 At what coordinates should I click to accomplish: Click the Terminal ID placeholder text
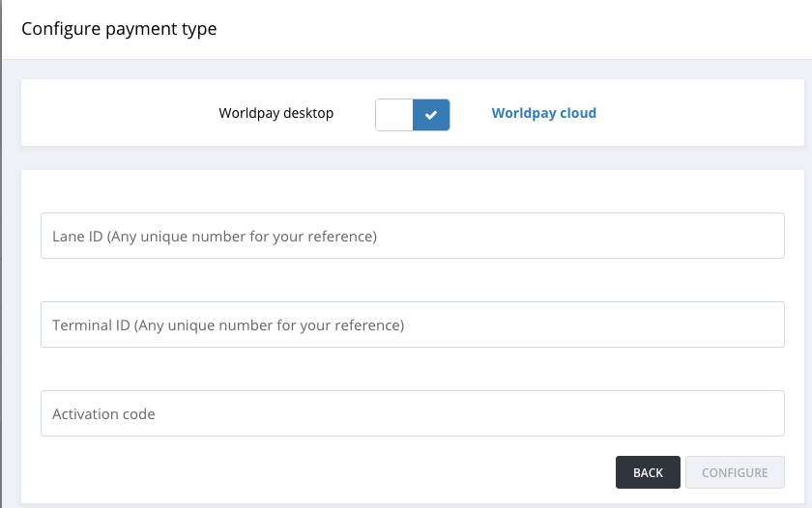pos(228,325)
